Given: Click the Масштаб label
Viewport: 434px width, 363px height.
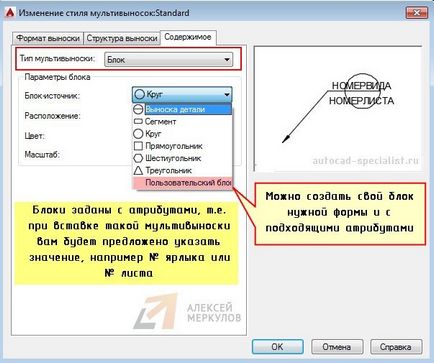Looking at the screenshot, I should [x=42, y=155].
